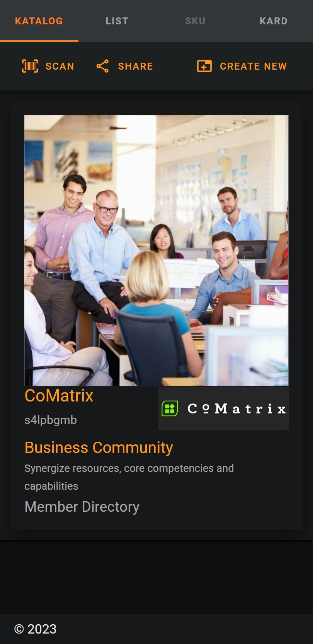Open the Member Directory link
Screen dimensions: 313x644
(82, 507)
